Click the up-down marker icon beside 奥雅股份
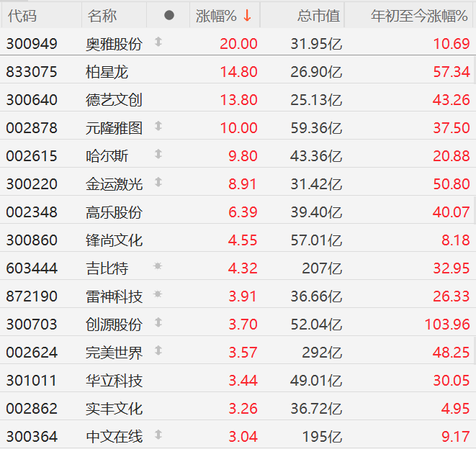Viewport: 476px width, 449px height. [x=158, y=42]
